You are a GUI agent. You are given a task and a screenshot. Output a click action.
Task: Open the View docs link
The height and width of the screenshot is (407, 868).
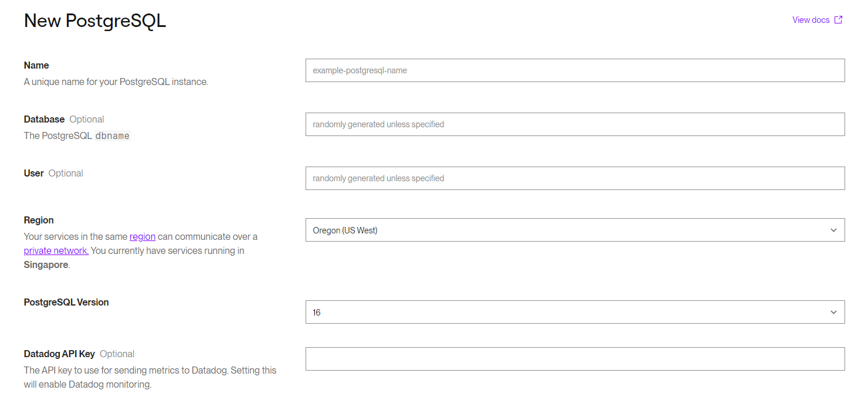811,20
